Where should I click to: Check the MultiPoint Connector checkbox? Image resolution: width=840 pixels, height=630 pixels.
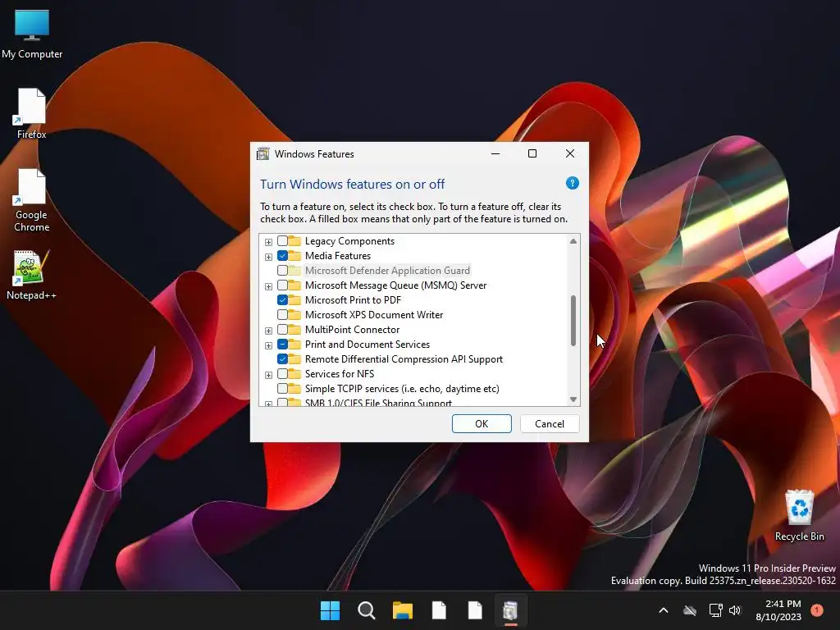click(282, 330)
